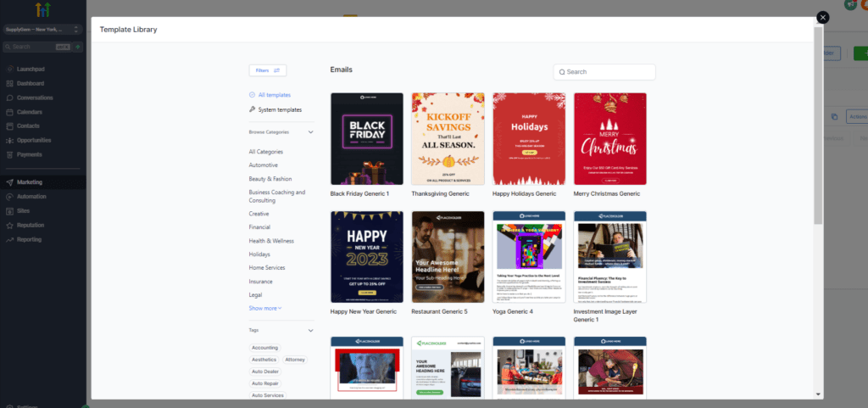
Task: Click the green quick-action icon beside Search
Action: 77,47
